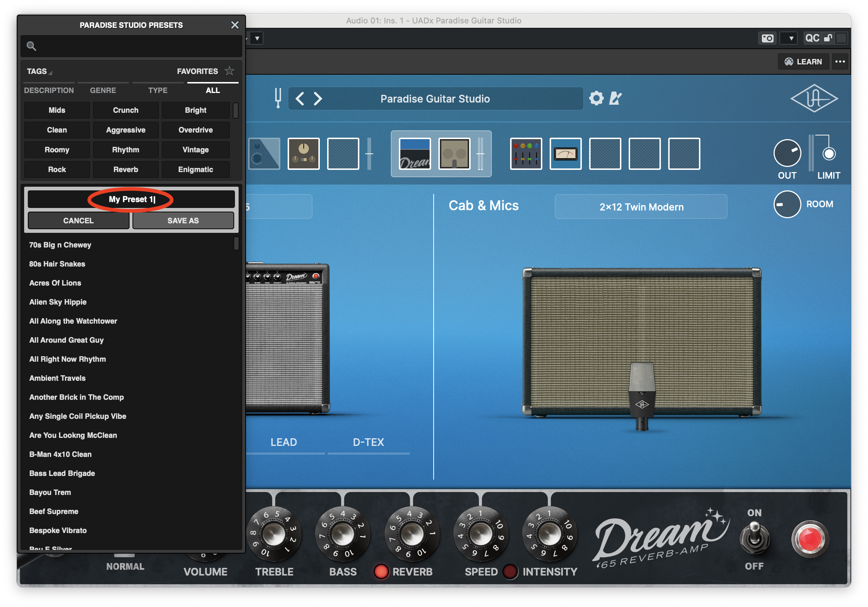
Task: Expand the TAGS disclosure triangle
Action: click(50, 72)
